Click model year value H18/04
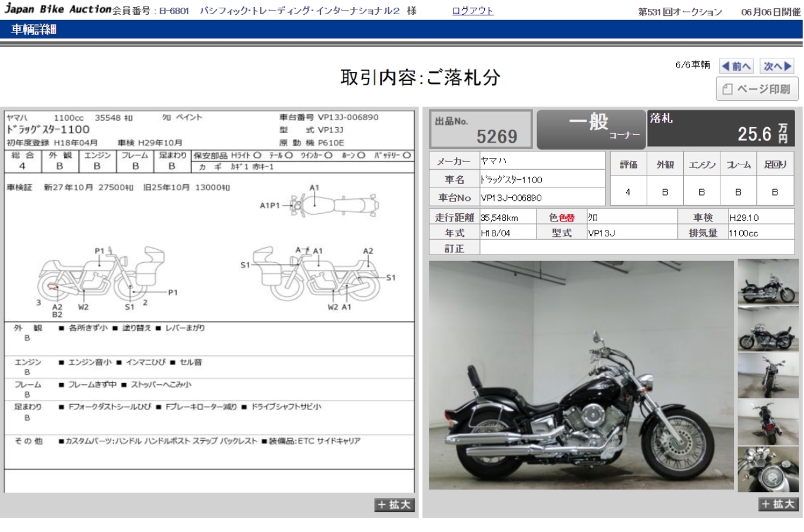 pyautogui.click(x=495, y=233)
